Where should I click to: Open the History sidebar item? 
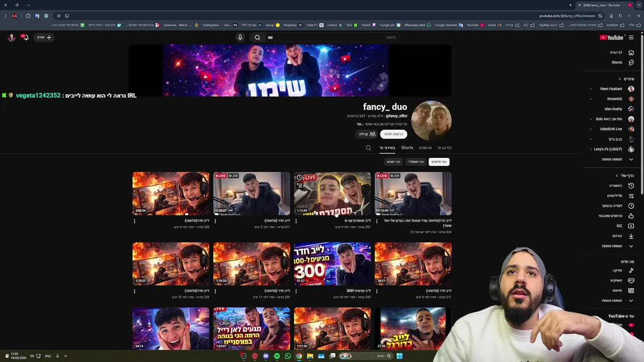622,186
